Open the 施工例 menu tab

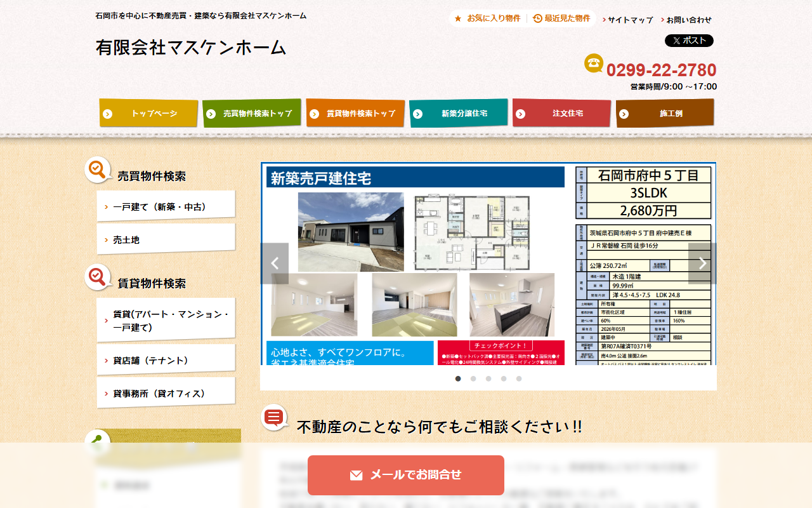[665, 113]
